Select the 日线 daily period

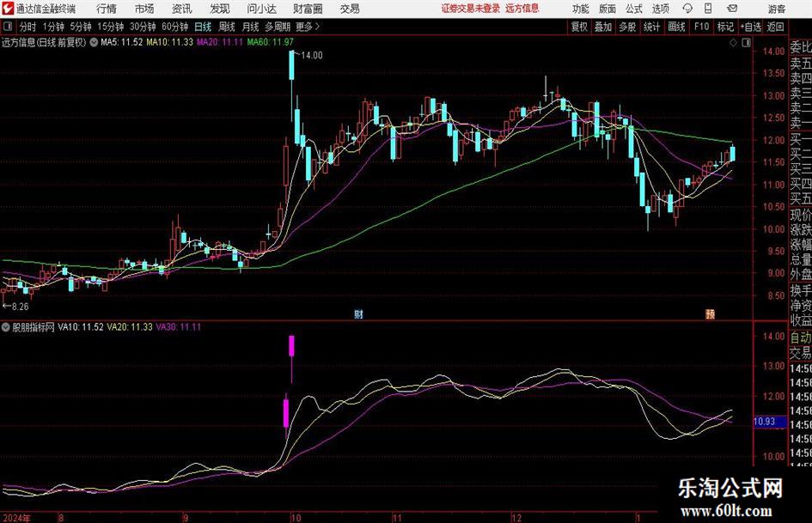(203, 27)
